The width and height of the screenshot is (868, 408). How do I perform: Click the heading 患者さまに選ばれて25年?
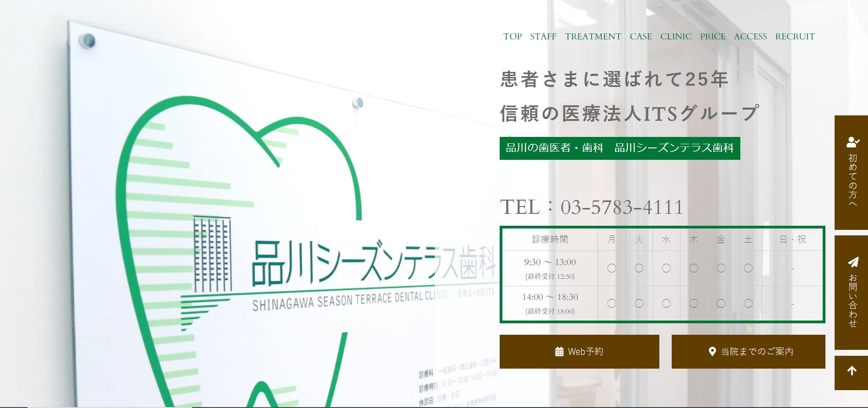(x=614, y=79)
